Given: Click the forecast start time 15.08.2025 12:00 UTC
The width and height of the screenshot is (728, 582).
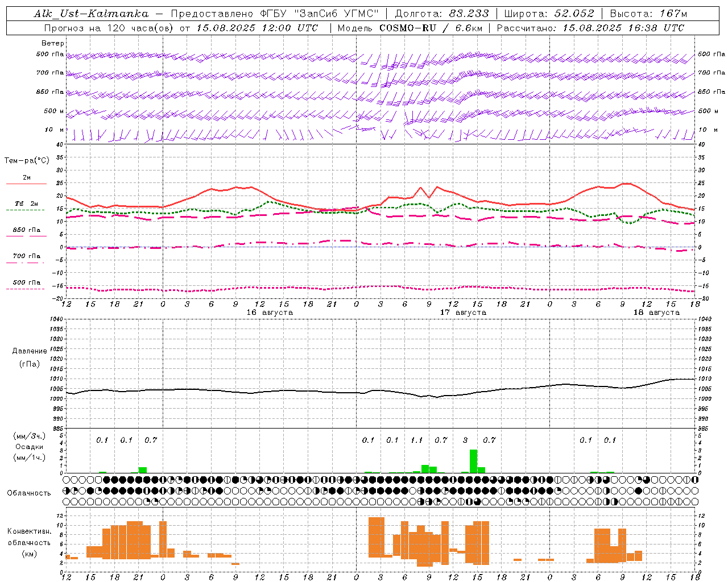Looking at the screenshot, I should pyautogui.click(x=257, y=28).
